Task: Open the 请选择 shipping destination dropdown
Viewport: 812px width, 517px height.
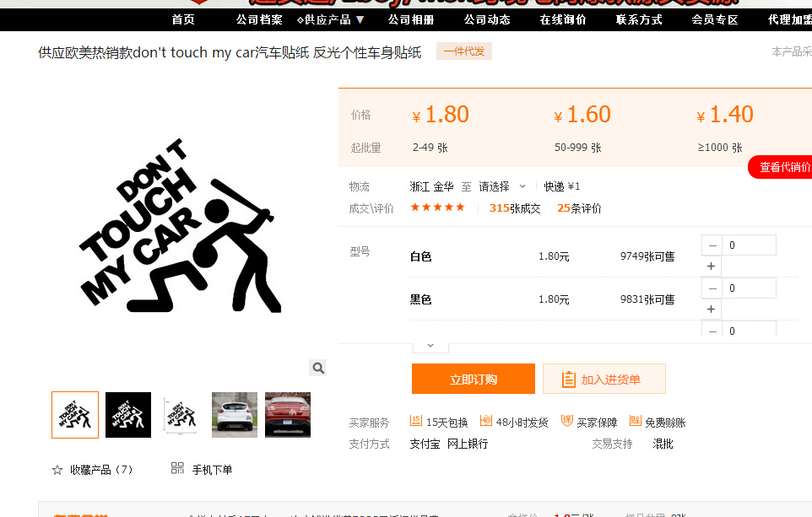Action: coord(502,186)
